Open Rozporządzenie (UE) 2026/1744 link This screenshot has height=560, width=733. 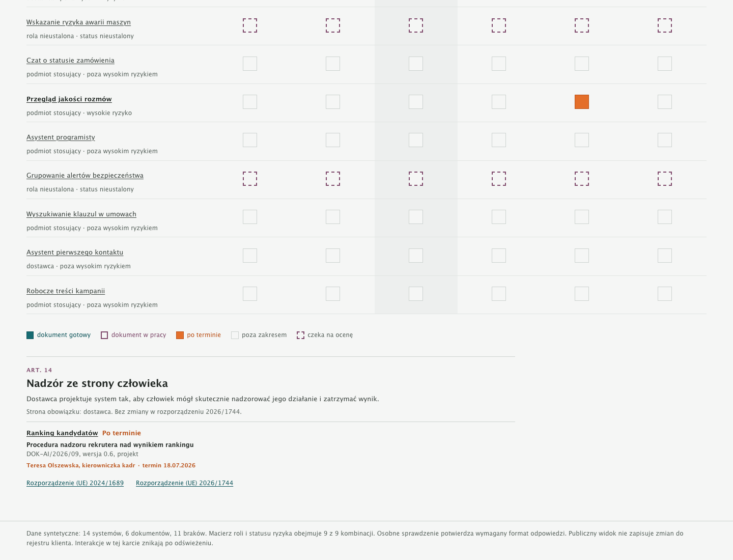tap(184, 483)
